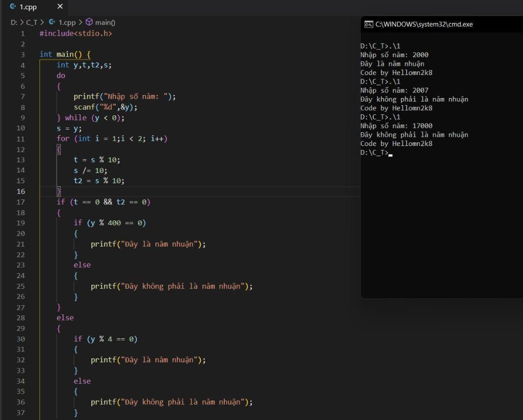Image resolution: width=523 pixels, height=420 pixels.
Task: Click the cmd output "Nhập số năm: 2007"
Action: pyautogui.click(x=394, y=90)
